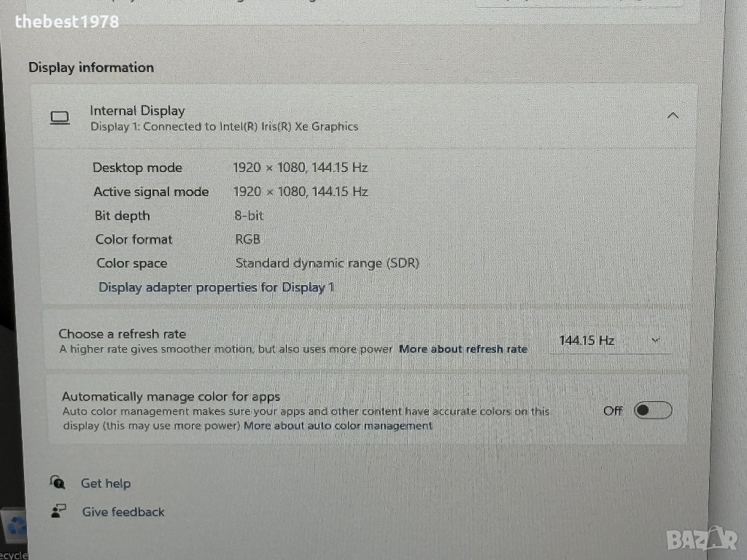747x560 pixels.
Task: Click the Desktop mode resolution value
Action: [x=300, y=168]
